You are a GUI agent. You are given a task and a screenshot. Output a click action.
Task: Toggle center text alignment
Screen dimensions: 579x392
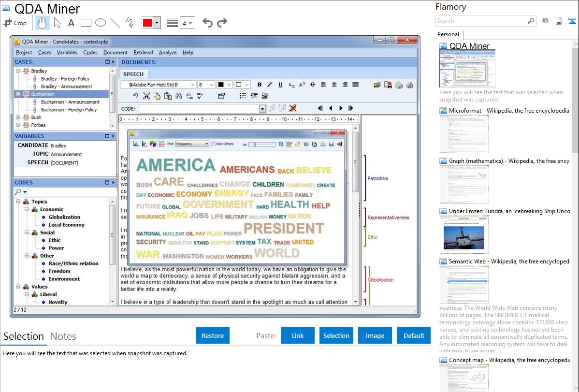[x=334, y=85]
